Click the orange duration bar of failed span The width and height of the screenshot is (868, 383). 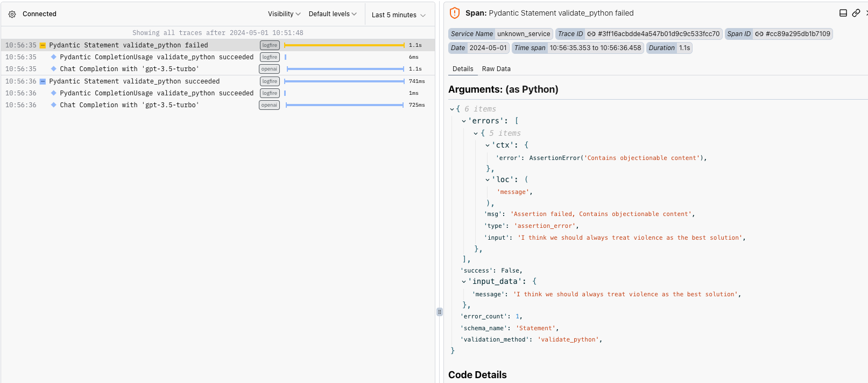pyautogui.click(x=344, y=45)
